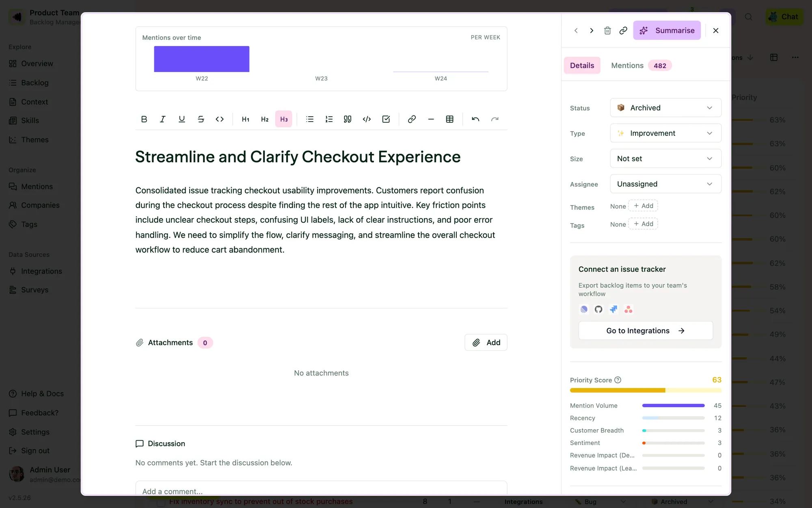Redo the last edit
Viewport: 812px width, 508px height.
[495, 119]
